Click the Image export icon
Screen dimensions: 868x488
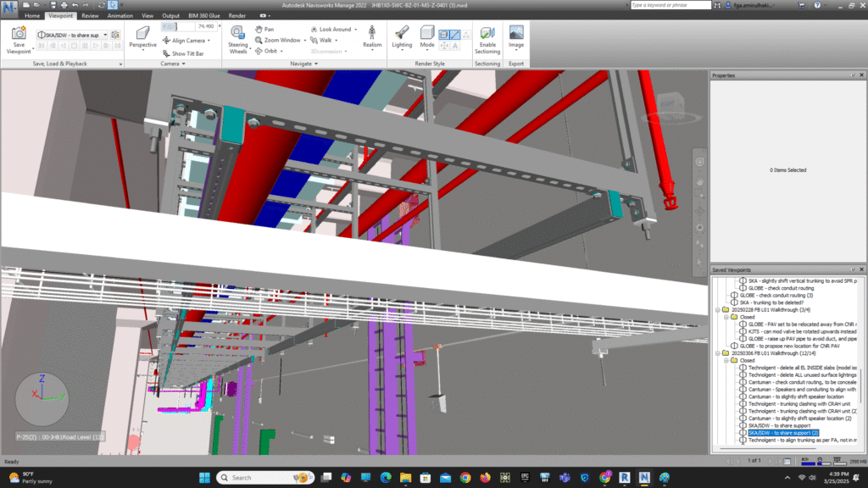tap(515, 34)
